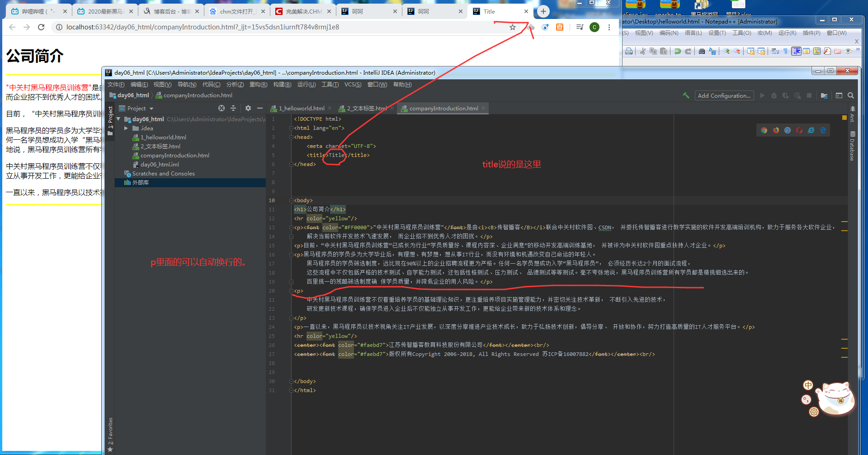Image resolution: width=868 pixels, height=455 pixels.
Task: Open the 重构(R) menu in IntelliJ
Action: [x=258, y=84]
